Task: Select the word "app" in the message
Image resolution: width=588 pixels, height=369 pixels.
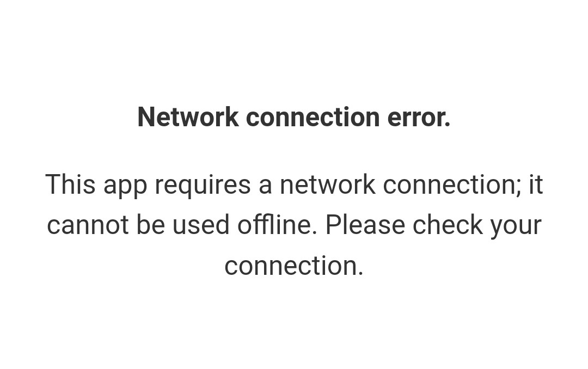Action: click(x=125, y=186)
